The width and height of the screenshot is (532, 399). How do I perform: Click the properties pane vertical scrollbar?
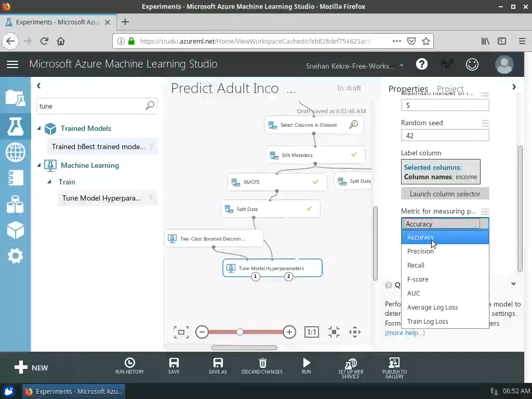coord(520,208)
